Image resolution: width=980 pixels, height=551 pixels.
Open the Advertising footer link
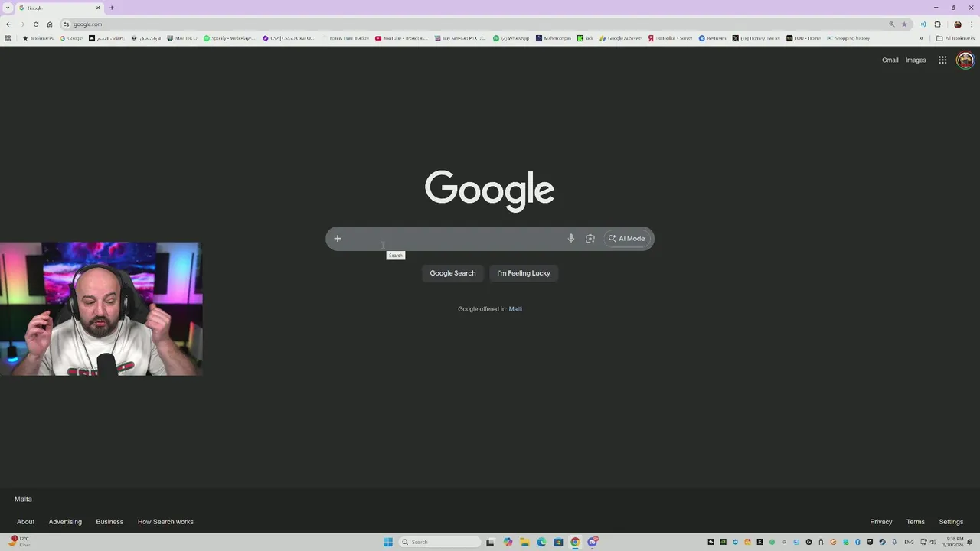coord(65,522)
